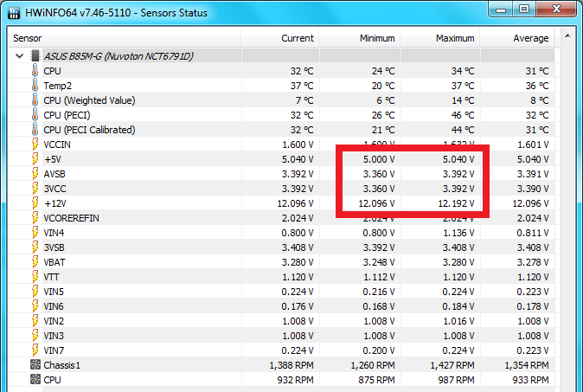Click the voltage bolt icon beside VBAT
Screen dimensions: 583x392
pos(35,262)
